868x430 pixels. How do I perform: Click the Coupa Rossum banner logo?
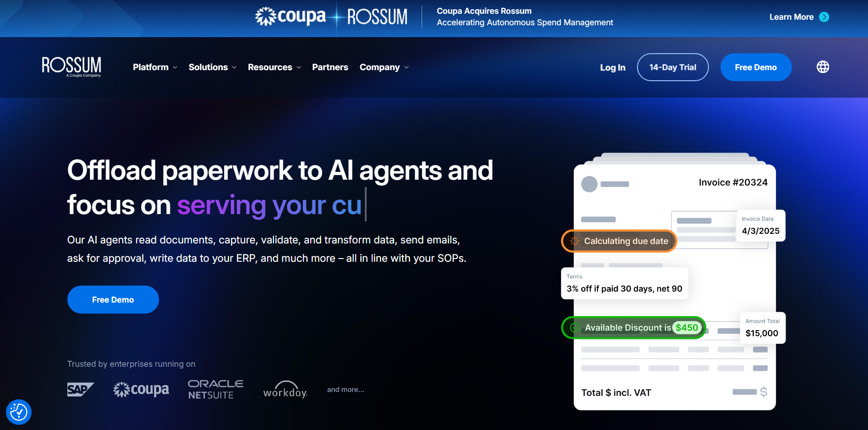331,17
